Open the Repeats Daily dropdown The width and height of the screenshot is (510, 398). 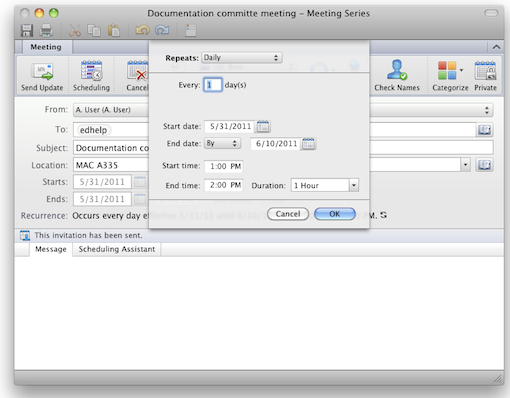click(242, 58)
